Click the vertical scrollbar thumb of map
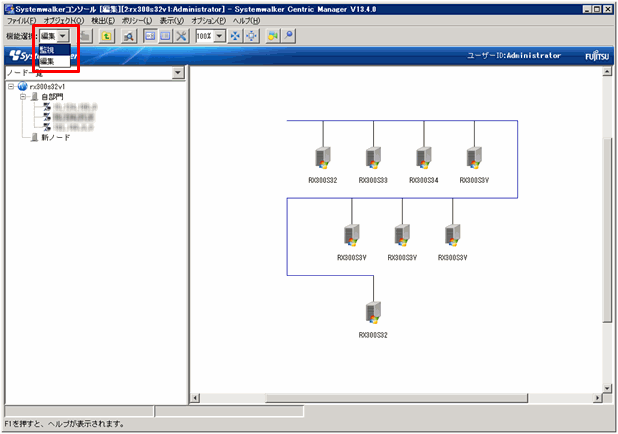 click(607, 230)
